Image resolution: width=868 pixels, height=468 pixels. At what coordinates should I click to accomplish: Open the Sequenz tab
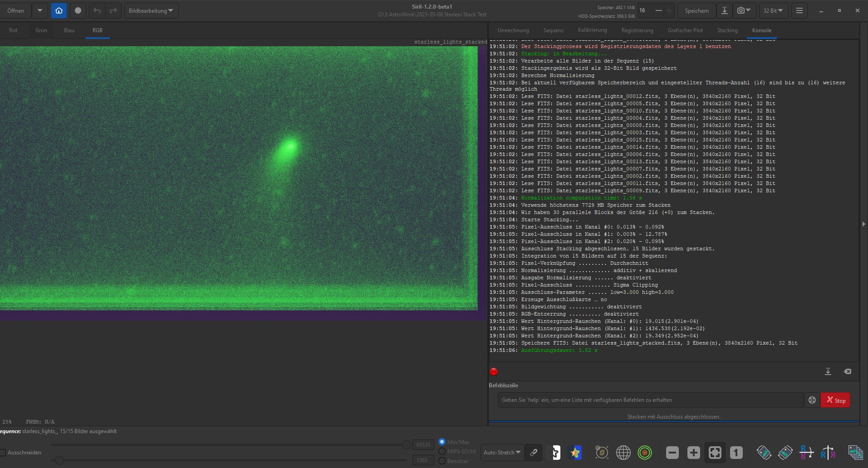coord(554,30)
